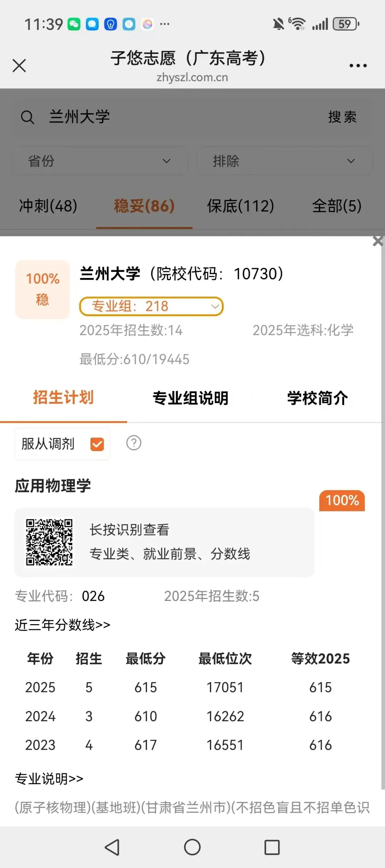Close the web page with X icon
385x868 pixels.
pyautogui.click(x=19, y=66)
